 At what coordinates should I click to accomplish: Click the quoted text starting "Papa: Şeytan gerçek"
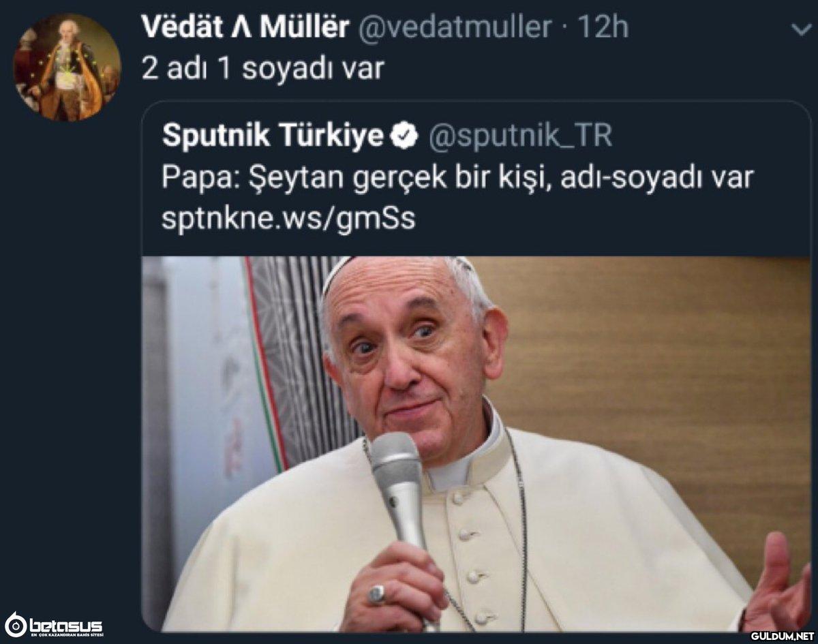[457, 178]
